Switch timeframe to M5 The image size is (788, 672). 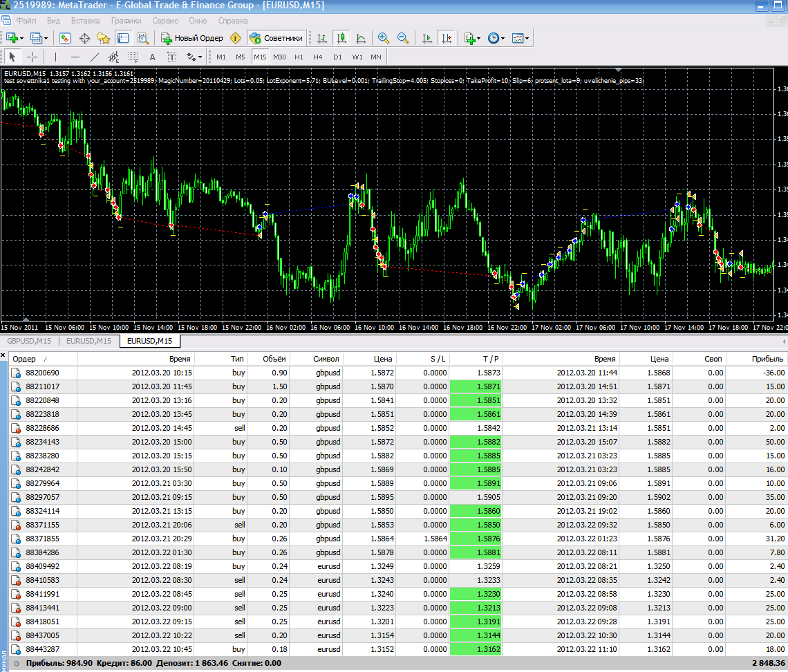pos(241,57)
